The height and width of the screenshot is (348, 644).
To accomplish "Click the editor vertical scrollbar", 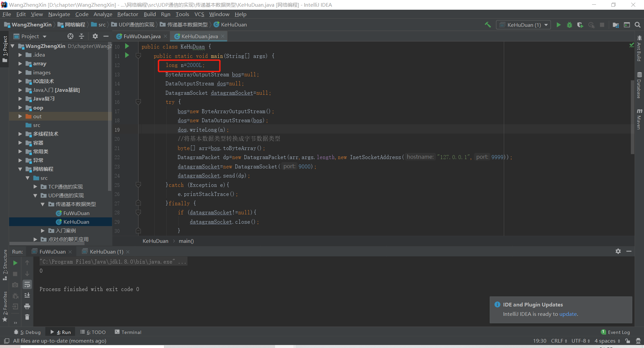I will (632, 117).
